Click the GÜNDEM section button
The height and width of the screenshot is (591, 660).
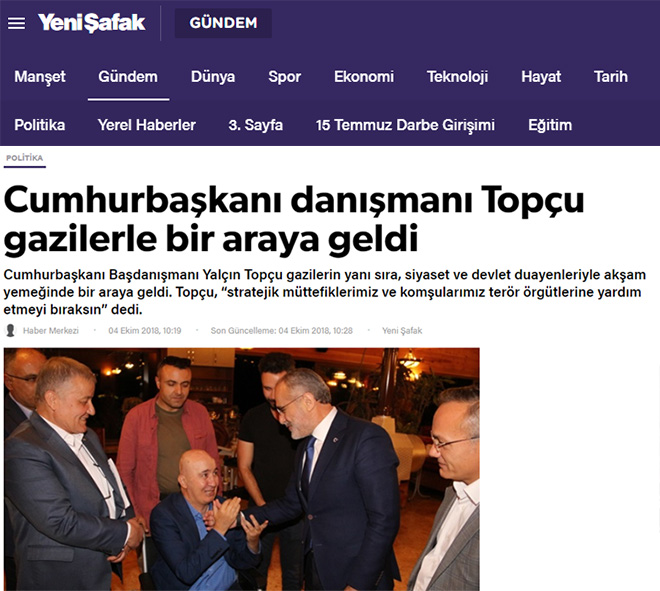click(223, 23)
